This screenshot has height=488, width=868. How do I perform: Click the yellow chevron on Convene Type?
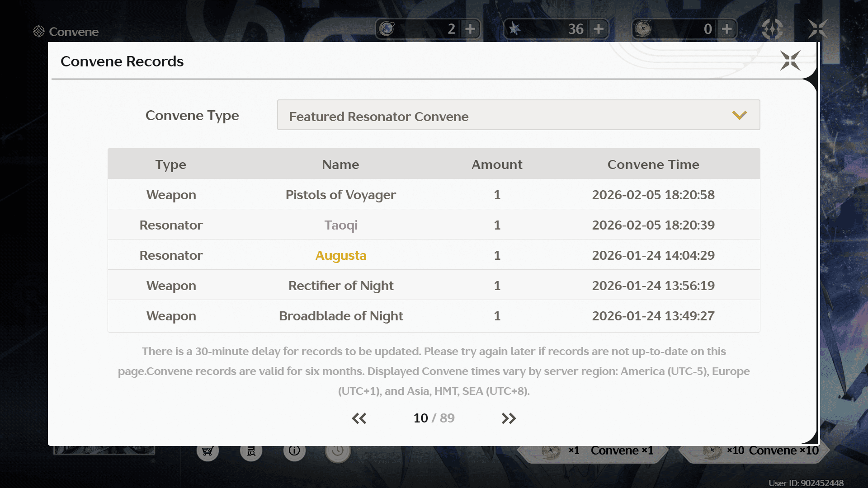(739, 115)
